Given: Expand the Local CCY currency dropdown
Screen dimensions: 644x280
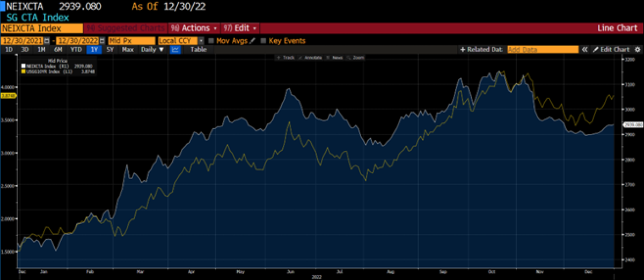Looking at the screenshot, I should click(x=201, y=41).
